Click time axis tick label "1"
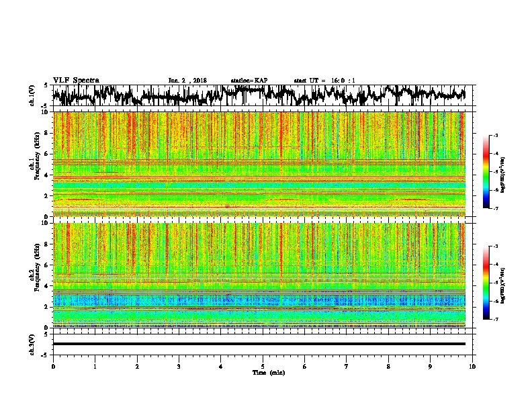The width and height of the screenshot is (532, 411). click(95, 367)
